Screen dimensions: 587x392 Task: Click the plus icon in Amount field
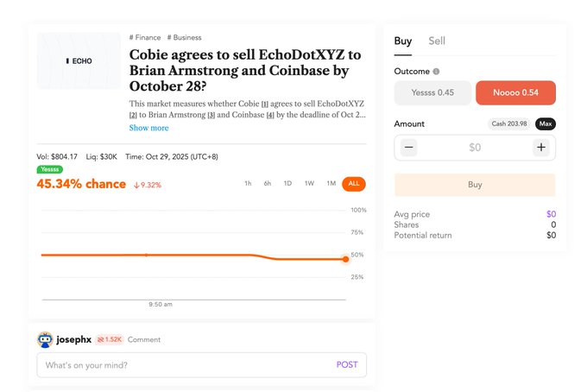(541, 148)
